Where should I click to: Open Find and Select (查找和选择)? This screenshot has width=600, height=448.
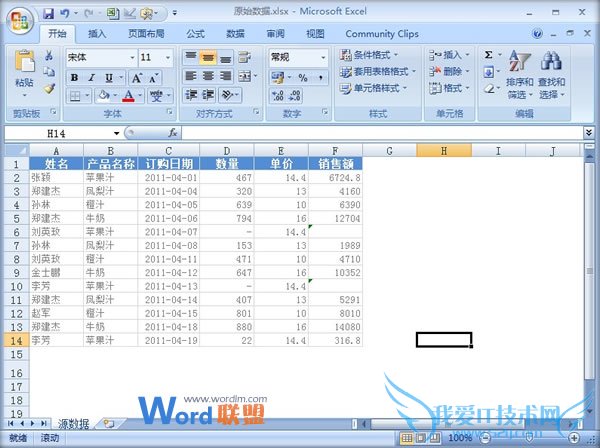pyautogui.click(x=551, y=75)
